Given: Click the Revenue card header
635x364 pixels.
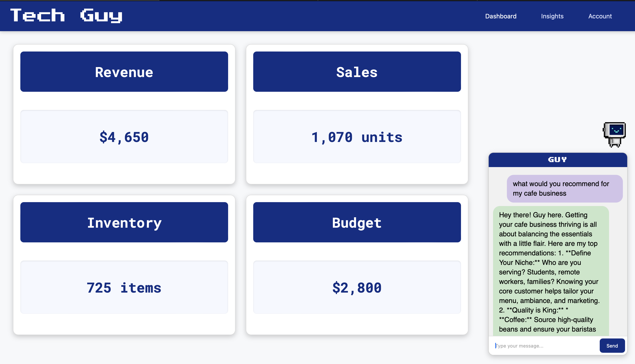Looking at the screenshot, I should click(124, 72).
